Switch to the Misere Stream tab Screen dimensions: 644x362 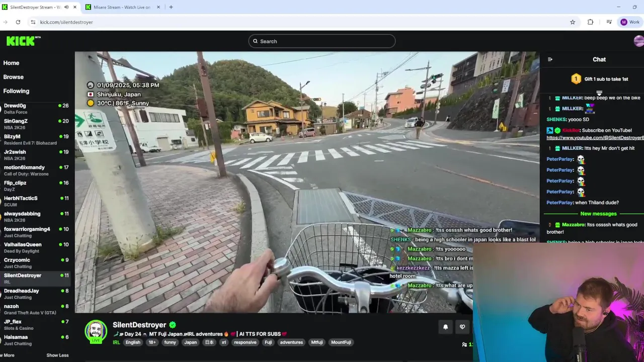click(122, 7)
